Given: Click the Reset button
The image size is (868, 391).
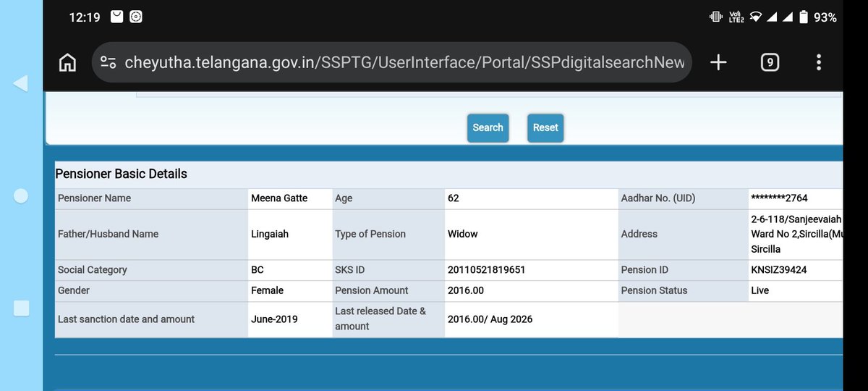Looking at the screenshot, I should 545,127.
